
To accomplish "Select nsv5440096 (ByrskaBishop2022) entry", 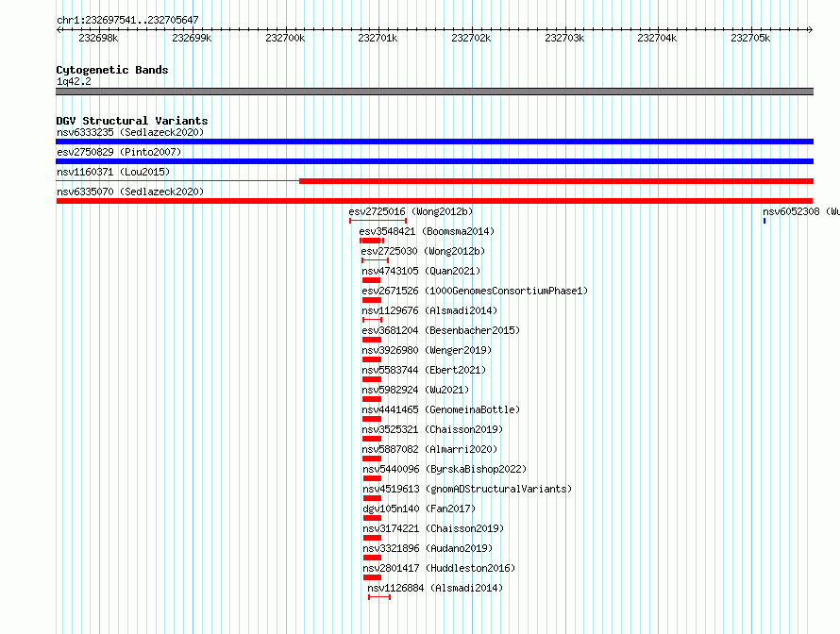I will (x=445, y=469).
